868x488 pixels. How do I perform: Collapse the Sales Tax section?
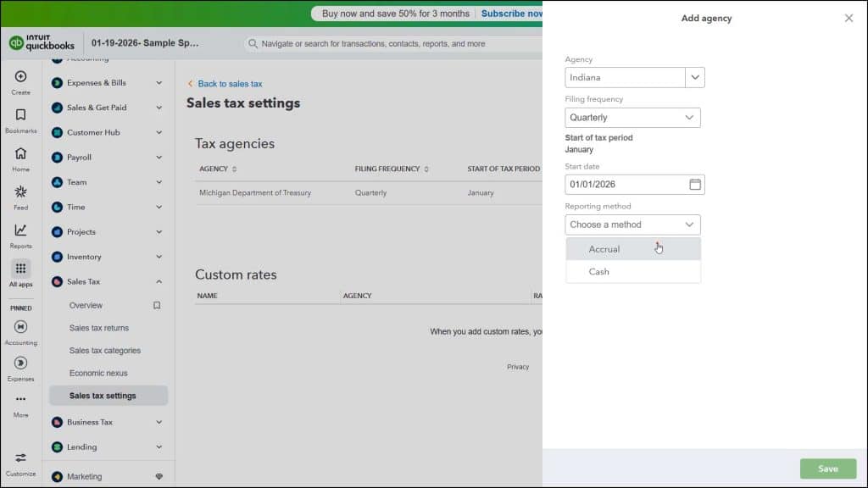[x=159, y=280]
